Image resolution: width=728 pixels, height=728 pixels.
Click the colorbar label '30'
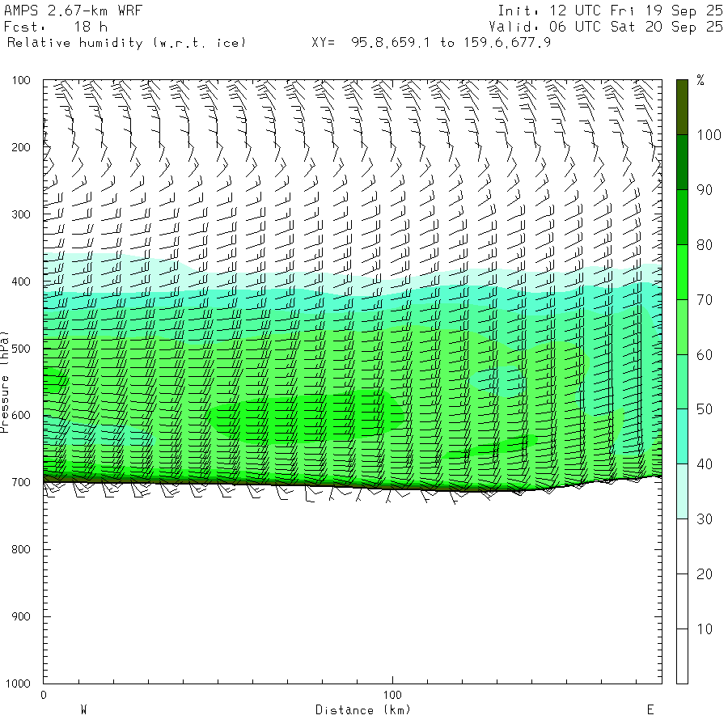click(x=705, y=519)
